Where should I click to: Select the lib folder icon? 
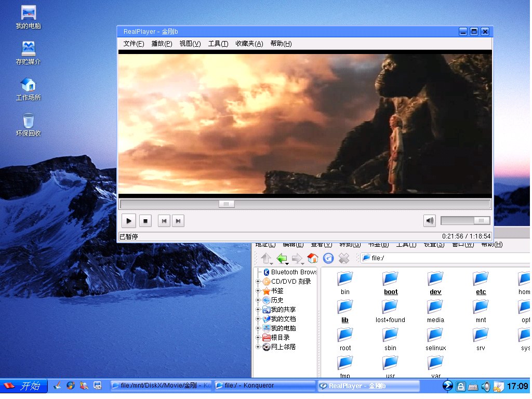click(x=345, y=307)
